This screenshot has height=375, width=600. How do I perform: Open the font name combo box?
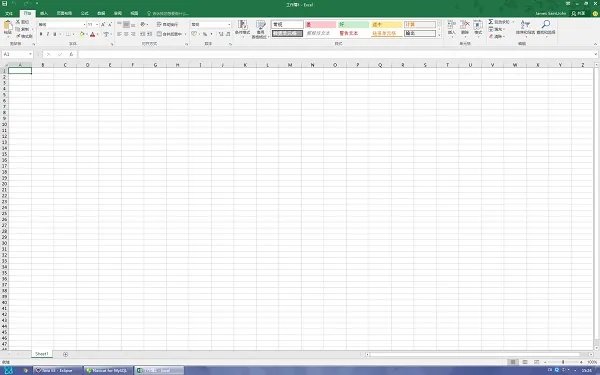[x=62, y=24]
